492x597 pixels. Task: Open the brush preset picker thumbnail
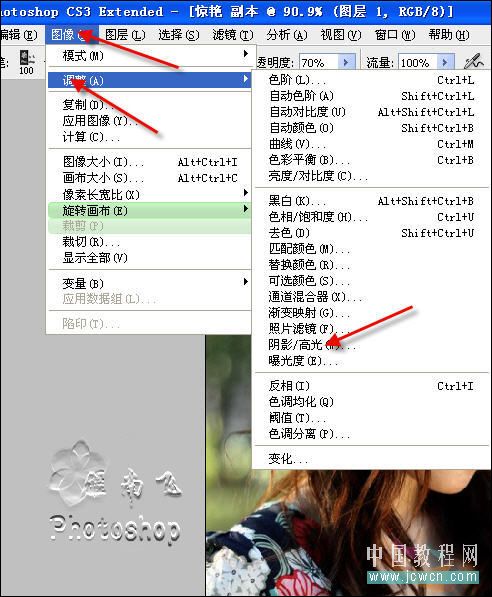27,62
